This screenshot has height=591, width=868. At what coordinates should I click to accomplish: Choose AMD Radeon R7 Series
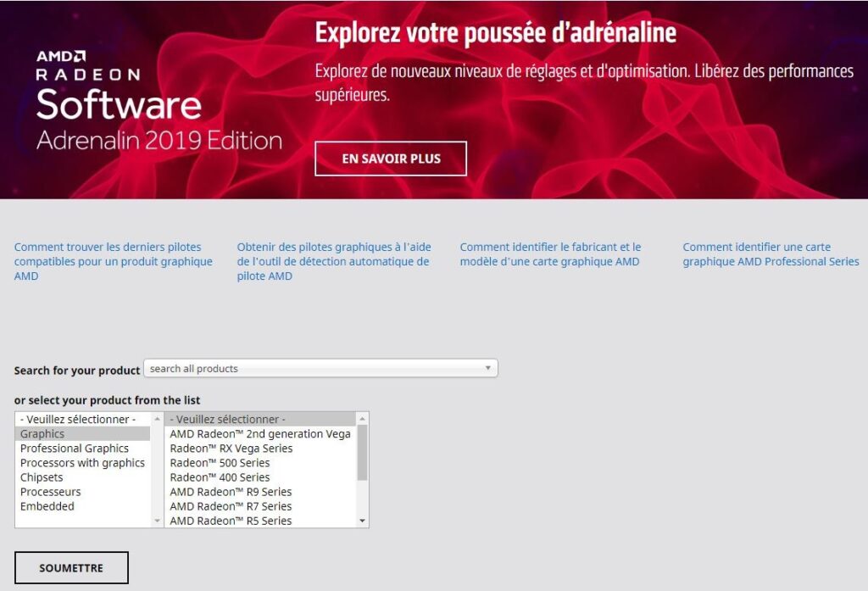click(261, 505)
